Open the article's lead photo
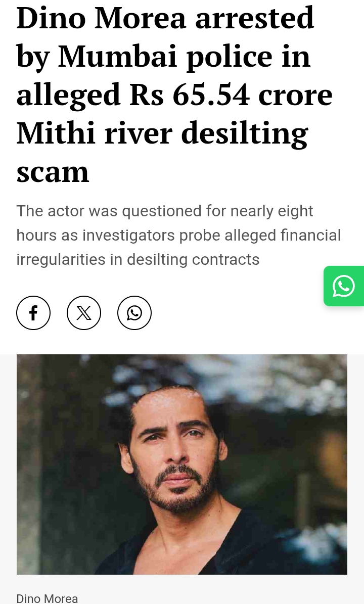Screen dimensions: 364x604 182,464
